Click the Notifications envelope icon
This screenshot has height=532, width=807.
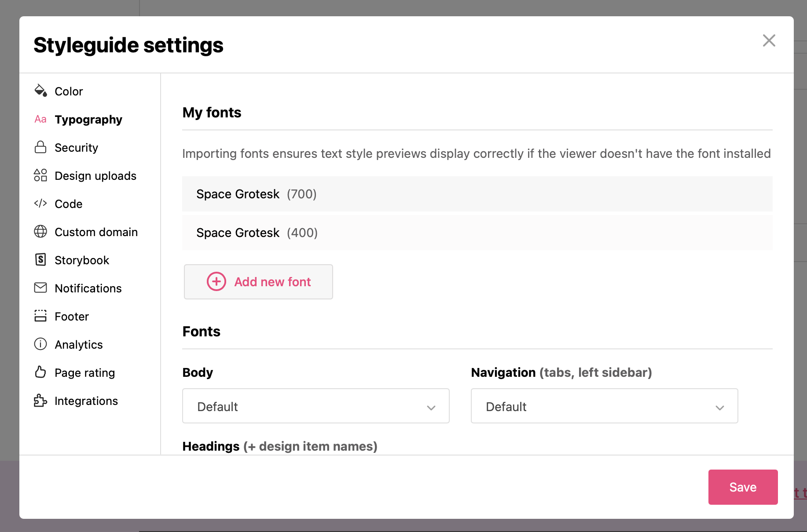point(40,288)
